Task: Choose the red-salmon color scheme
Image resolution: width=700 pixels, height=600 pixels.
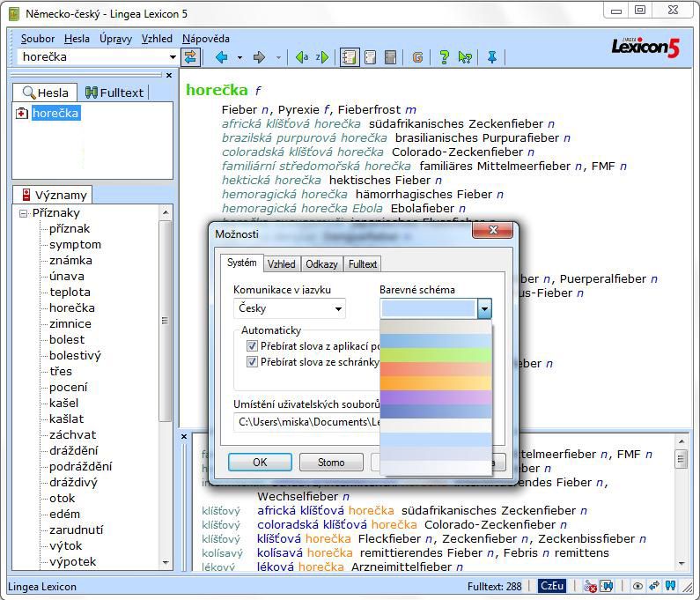Action: pyautogui.click(x=435, y=369)
